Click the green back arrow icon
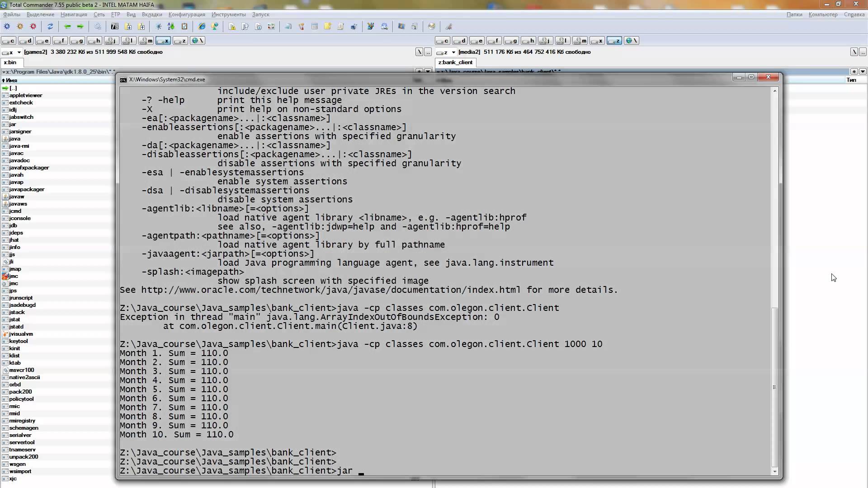The width and height of the screenshot is (868, 488). click(x=67, y=27)
